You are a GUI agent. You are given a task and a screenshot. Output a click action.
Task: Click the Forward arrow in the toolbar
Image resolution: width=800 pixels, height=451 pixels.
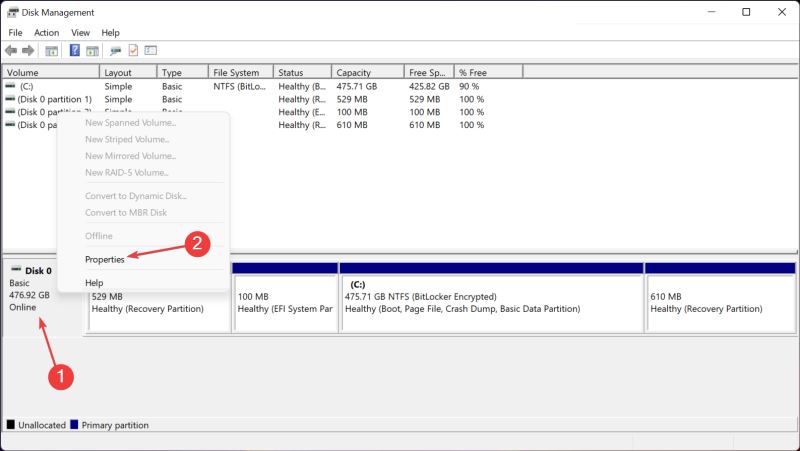click(28, 50)
